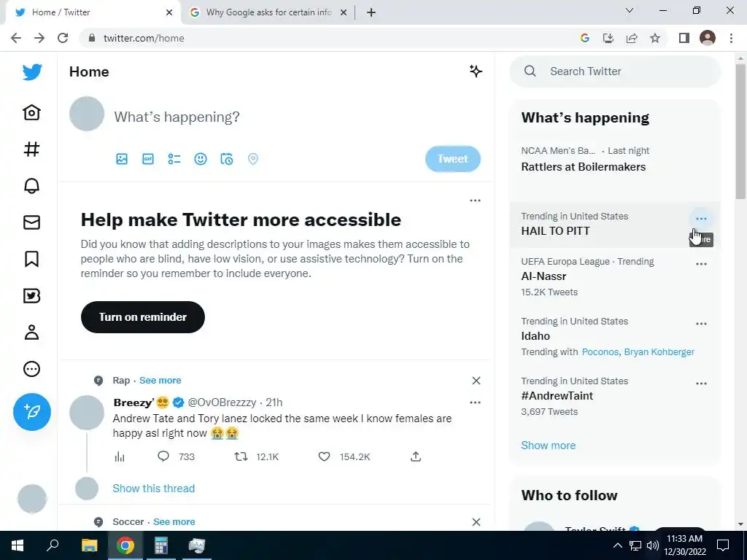747x560 pixels.
Task: Open the More circle icon in sidebar
Action: click(x=32, y=369)
